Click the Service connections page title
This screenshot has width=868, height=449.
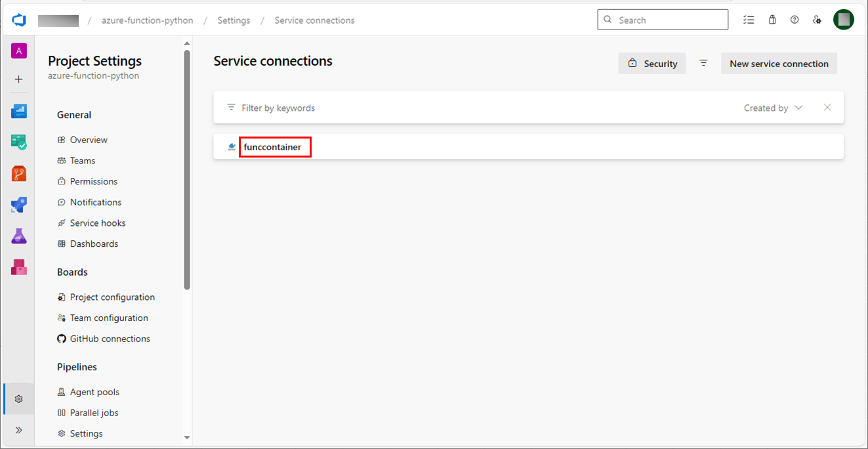click(273, 61)
